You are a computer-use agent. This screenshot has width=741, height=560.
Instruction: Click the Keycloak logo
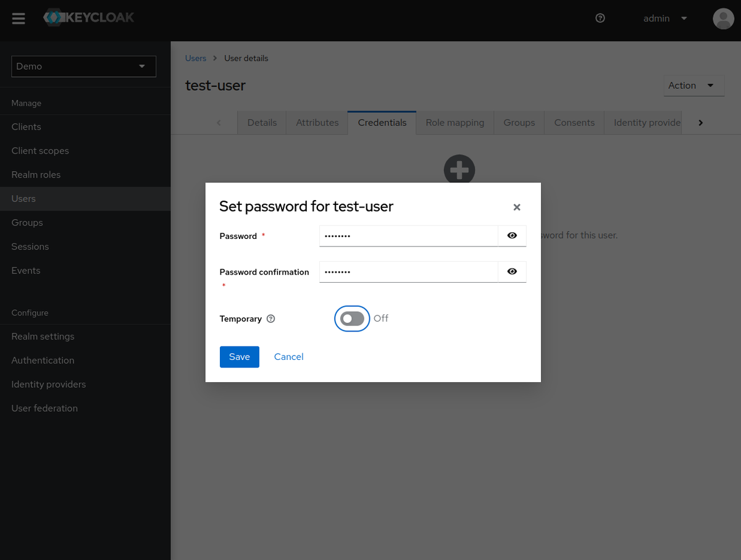[88, 18]
